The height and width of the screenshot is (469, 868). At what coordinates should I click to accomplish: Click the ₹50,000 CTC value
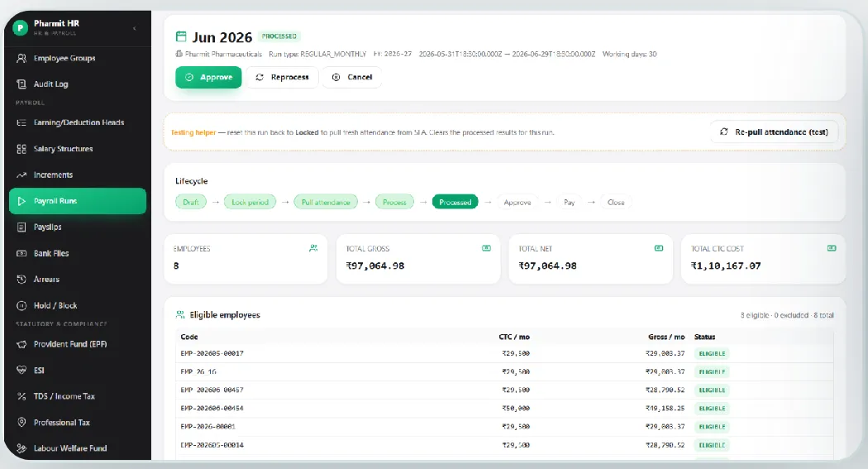pyautogui.click(x=515, y=408)
